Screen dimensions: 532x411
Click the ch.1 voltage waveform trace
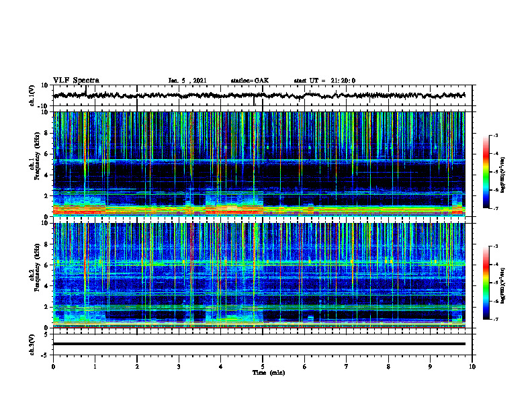(x=259, y=95)
